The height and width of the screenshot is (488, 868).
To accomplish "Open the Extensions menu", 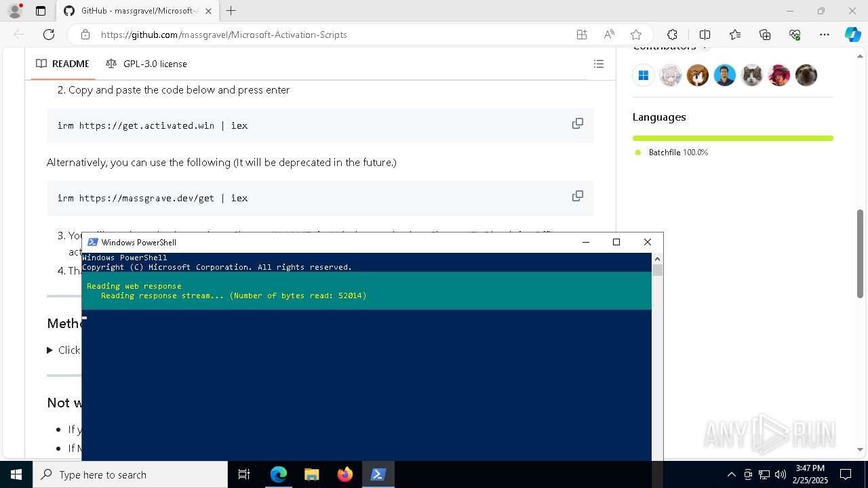I will pyautogui.click(x=672, y=35).
